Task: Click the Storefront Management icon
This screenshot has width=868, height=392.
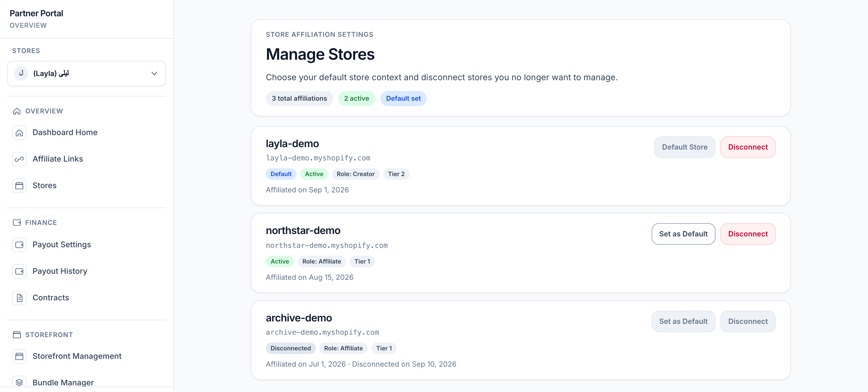Action: pyautogui.click(x=19, y=356)
